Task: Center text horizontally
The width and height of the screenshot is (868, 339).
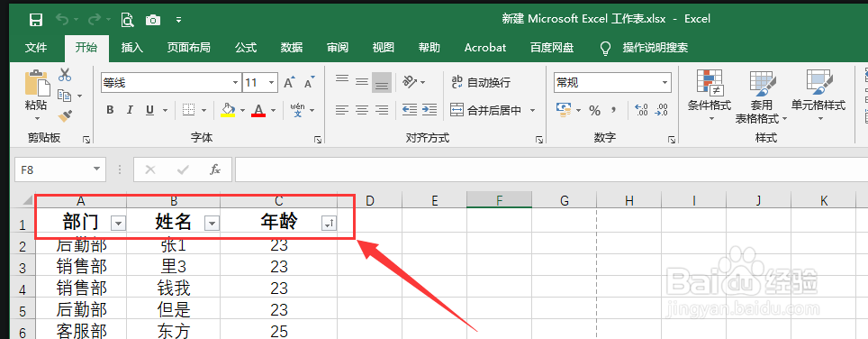Action: (362, 110)
